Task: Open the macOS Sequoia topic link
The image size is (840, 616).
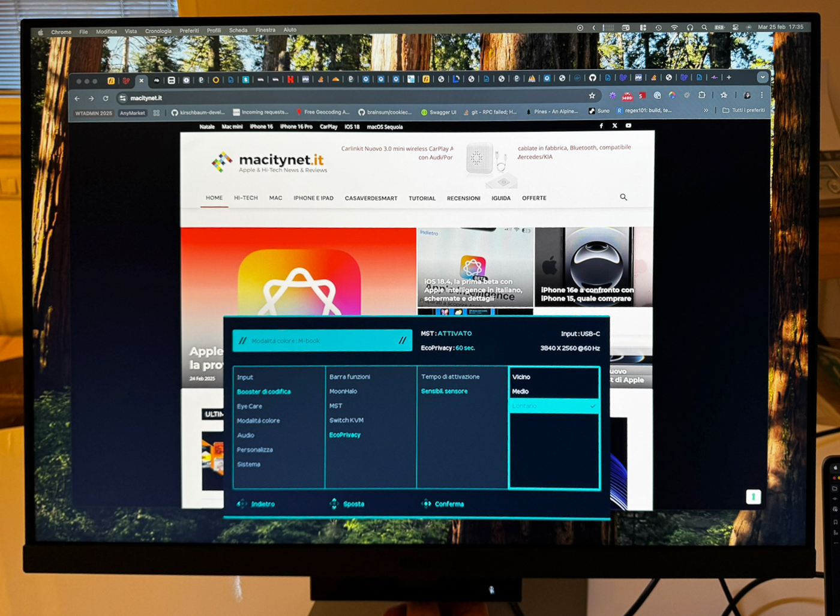Action: [x=385, y=127]
